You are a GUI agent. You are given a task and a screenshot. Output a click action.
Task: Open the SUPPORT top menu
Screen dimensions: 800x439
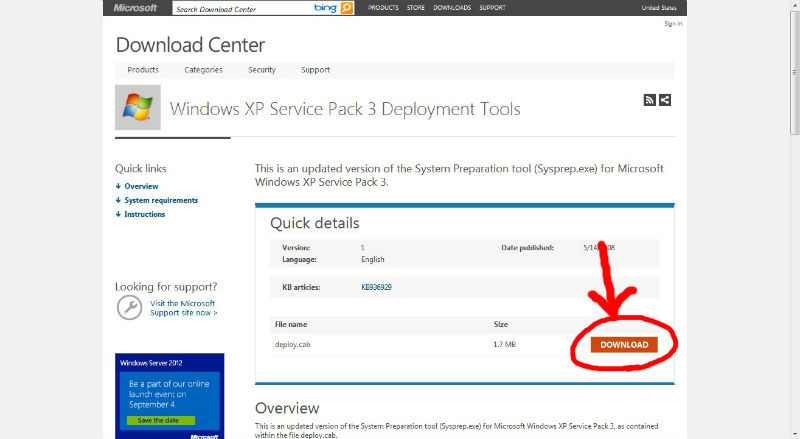[492, 8]
